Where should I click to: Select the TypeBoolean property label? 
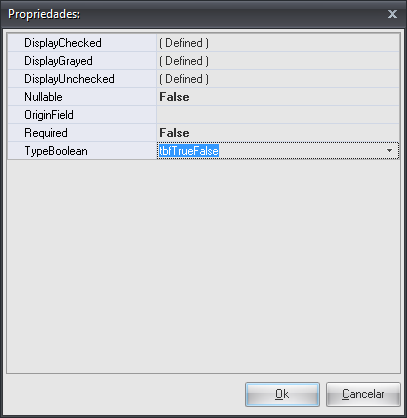tap(56, 151)
